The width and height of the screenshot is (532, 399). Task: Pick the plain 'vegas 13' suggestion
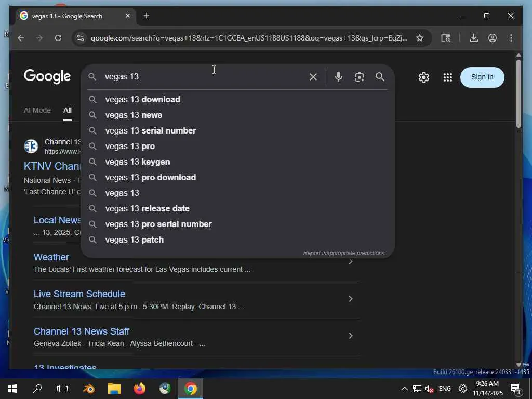237,193
